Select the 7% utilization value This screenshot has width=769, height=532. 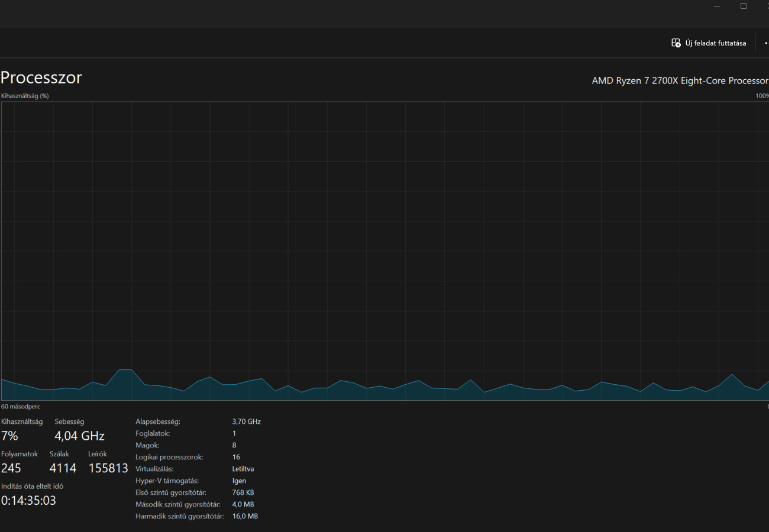(9, 436)
